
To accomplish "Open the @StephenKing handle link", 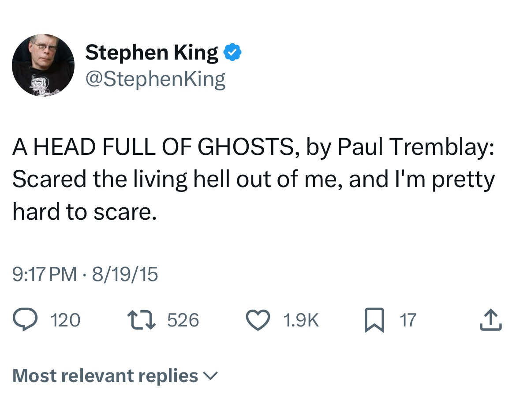I will [155, 79].
